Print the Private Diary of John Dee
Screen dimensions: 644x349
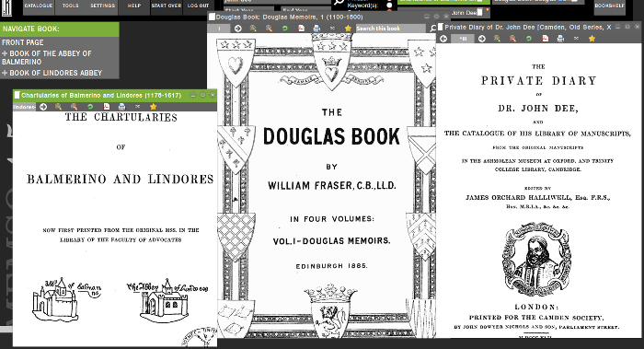click(560, 39)
